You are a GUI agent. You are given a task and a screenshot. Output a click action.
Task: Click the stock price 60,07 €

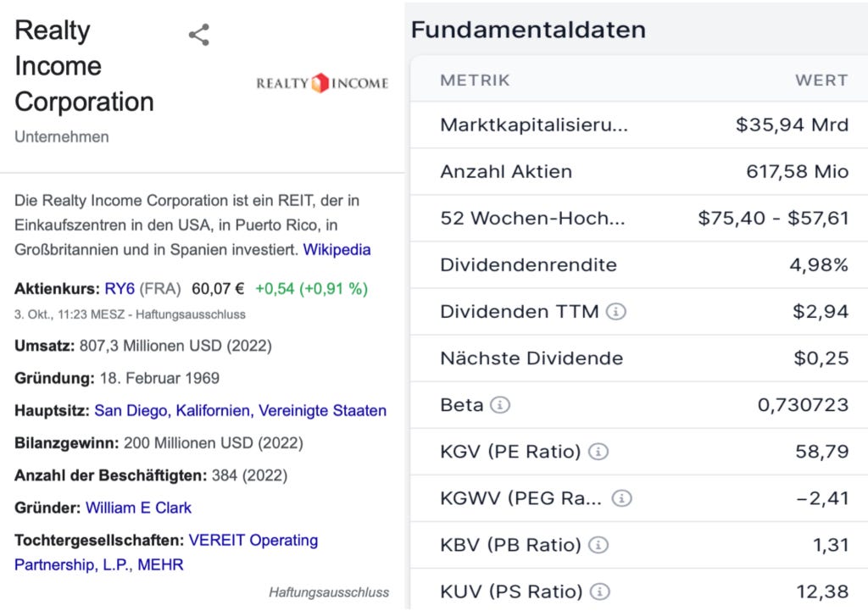point(218,289)
